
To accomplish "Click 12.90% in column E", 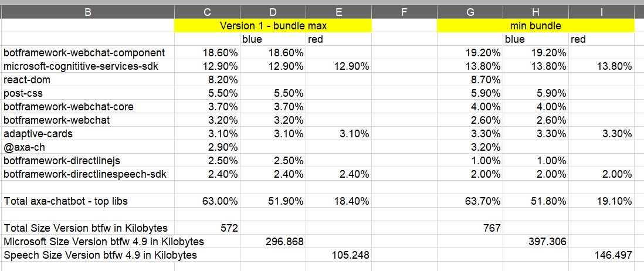I will click(351, 66).
